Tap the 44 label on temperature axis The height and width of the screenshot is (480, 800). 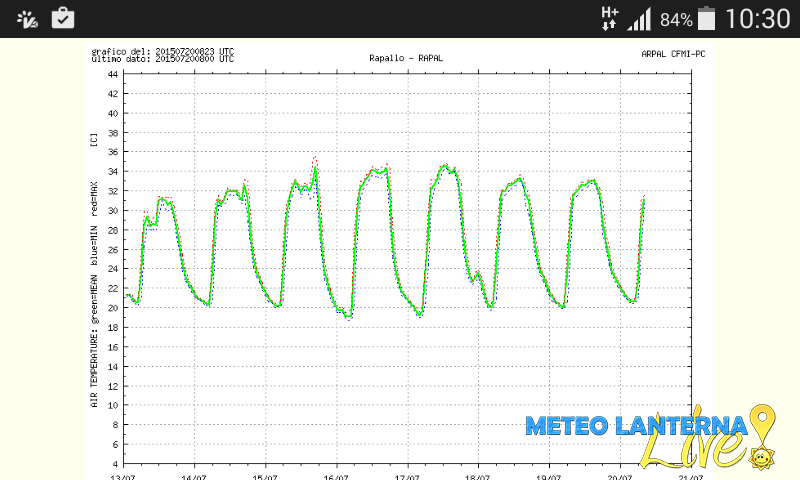pos(113,74)
